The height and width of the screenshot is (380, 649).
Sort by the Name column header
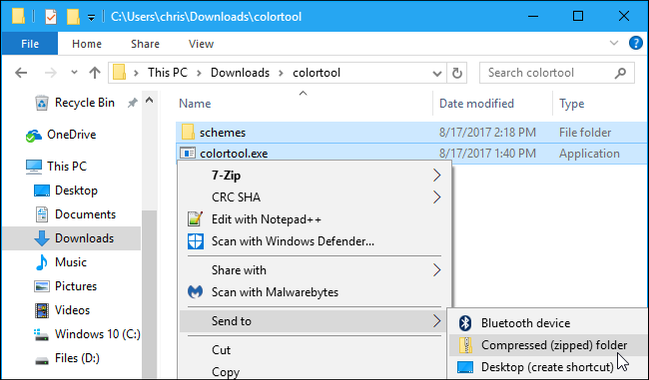click(x=195, y=103)
